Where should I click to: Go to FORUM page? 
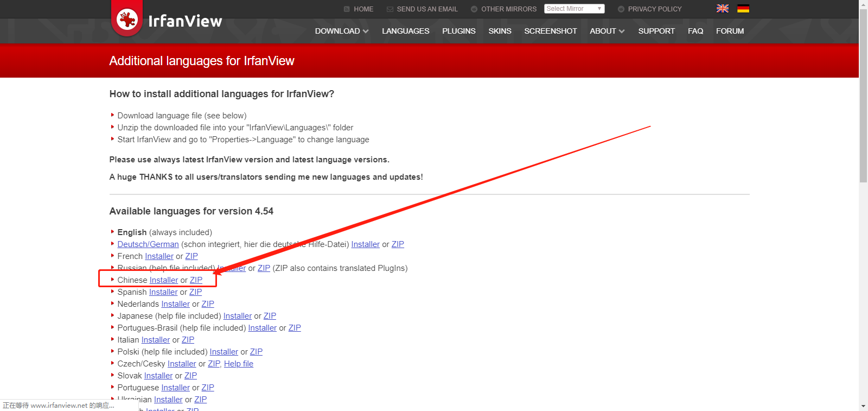[730, 31]
